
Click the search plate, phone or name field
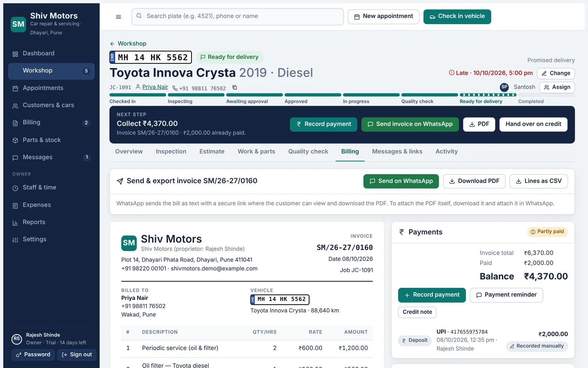pyautogui.click(x=237, y=17)
